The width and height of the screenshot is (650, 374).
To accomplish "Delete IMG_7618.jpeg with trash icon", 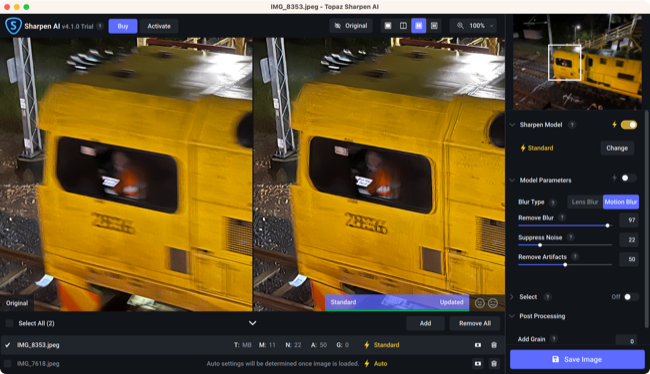I will tap(494, 364).
